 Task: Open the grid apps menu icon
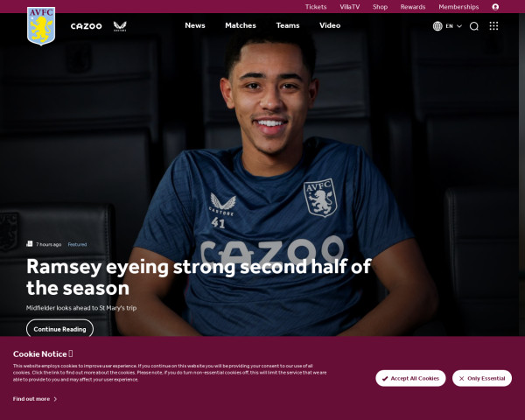493,25
